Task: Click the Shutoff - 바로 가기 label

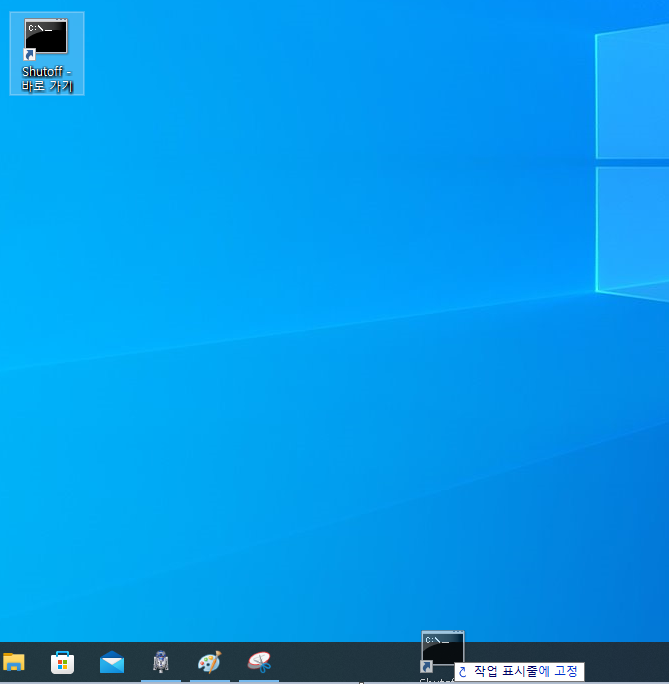Action: pyautogui.click(x=47, y=79)
